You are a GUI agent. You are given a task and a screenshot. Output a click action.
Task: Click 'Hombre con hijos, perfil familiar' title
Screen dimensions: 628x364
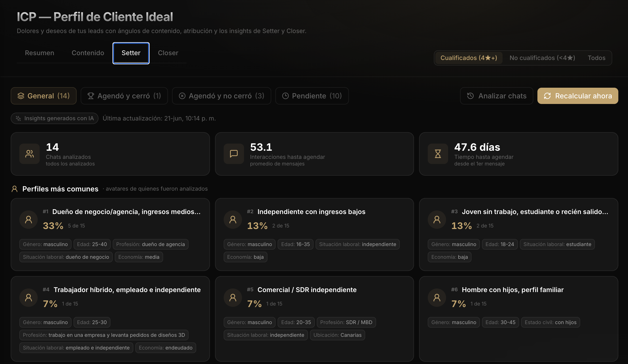[x=513, y=290]
